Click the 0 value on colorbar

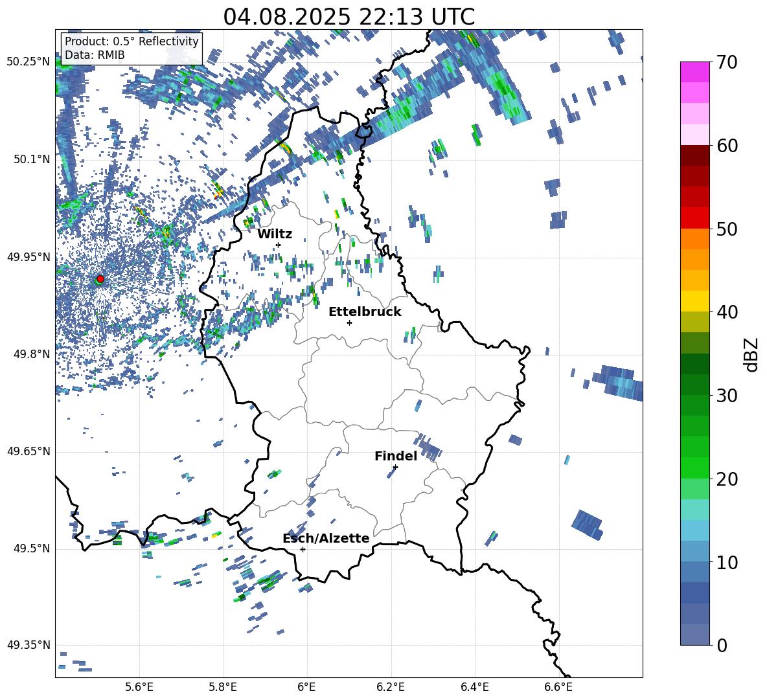tap(721, 646)
